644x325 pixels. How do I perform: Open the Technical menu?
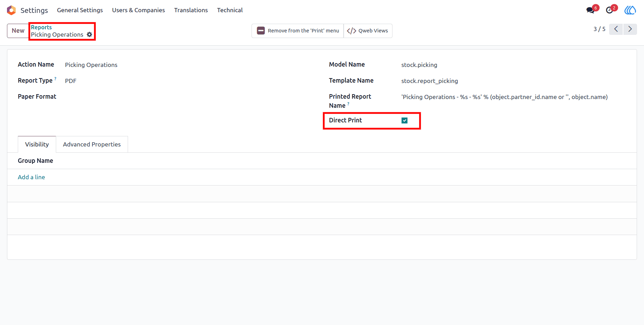pyautogui.click(x=230, y=10)
